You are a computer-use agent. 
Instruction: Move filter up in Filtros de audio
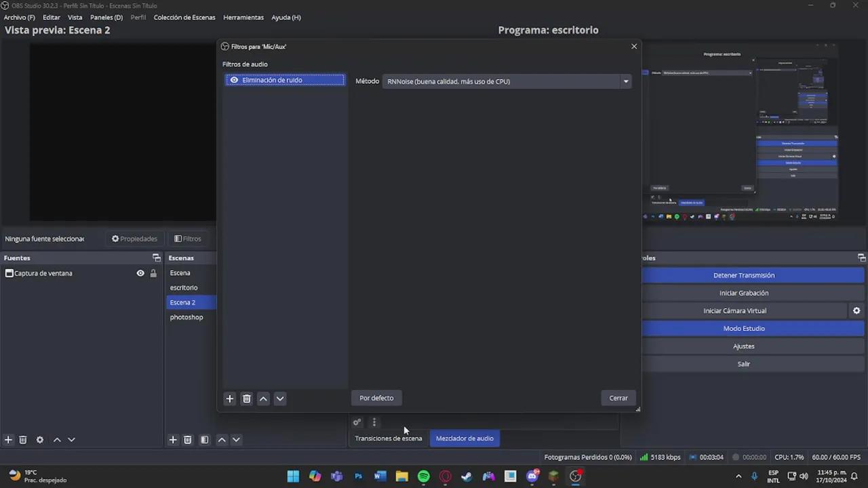(263, 399)
